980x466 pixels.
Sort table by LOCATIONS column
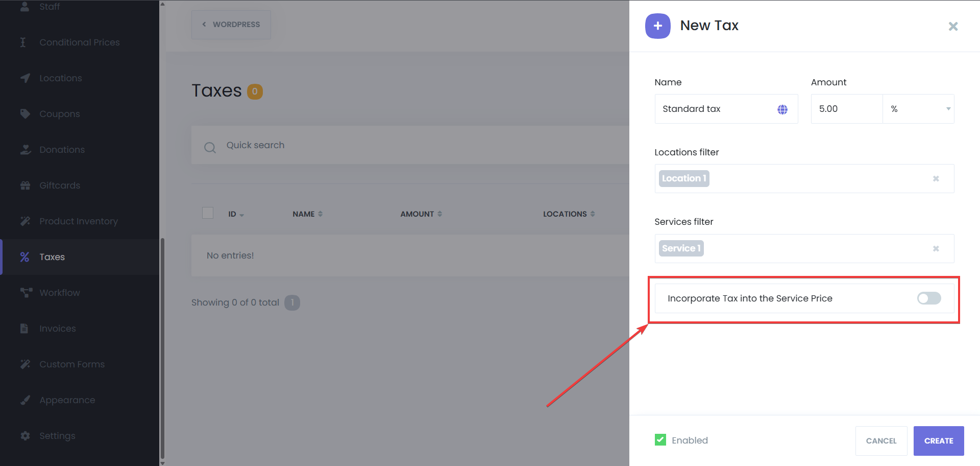point(569,214)
